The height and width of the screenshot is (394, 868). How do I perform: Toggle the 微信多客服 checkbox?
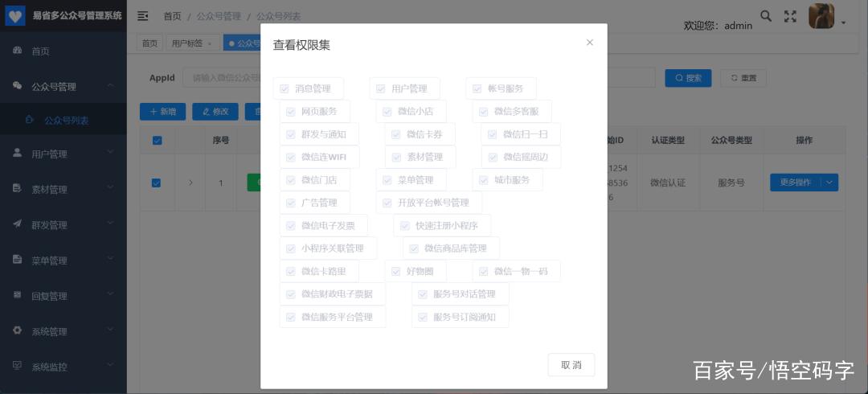pos(483,112)
